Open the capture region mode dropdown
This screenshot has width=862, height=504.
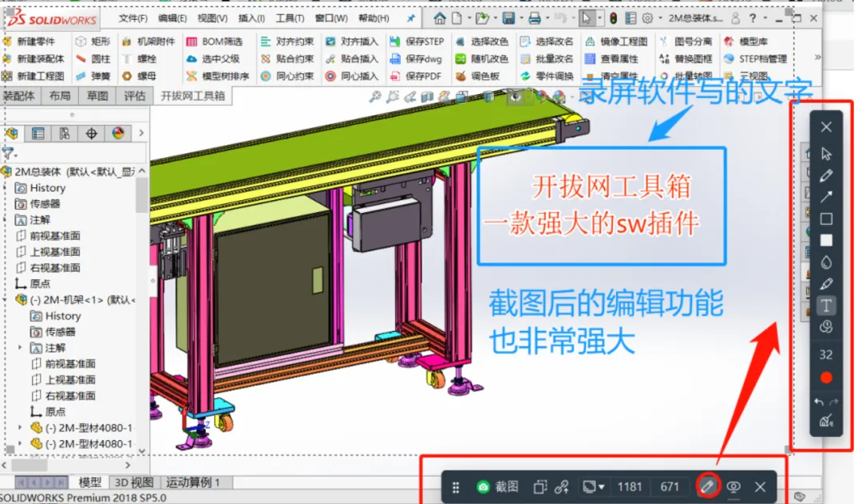(593, 486)
